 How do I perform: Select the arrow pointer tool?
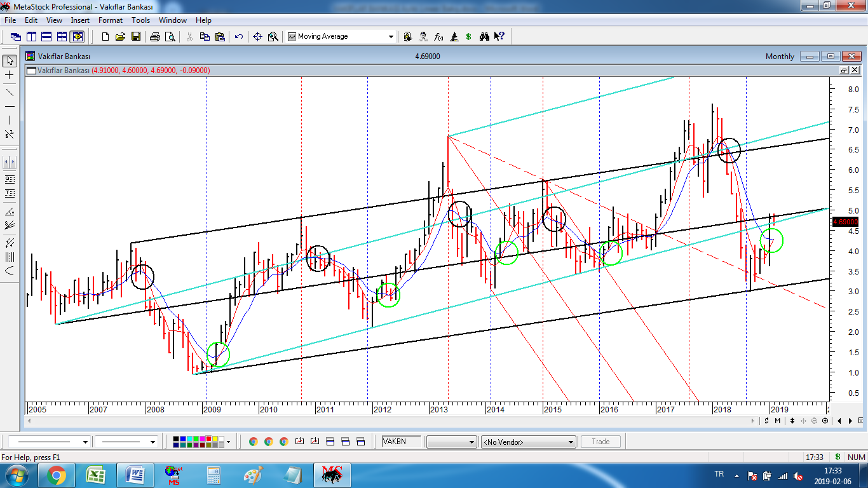(10, 60)
